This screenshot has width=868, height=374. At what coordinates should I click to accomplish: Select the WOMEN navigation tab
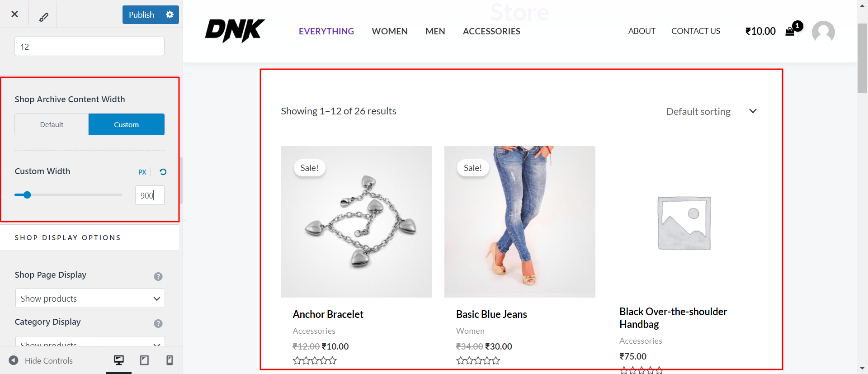click(x=389, y=31)
